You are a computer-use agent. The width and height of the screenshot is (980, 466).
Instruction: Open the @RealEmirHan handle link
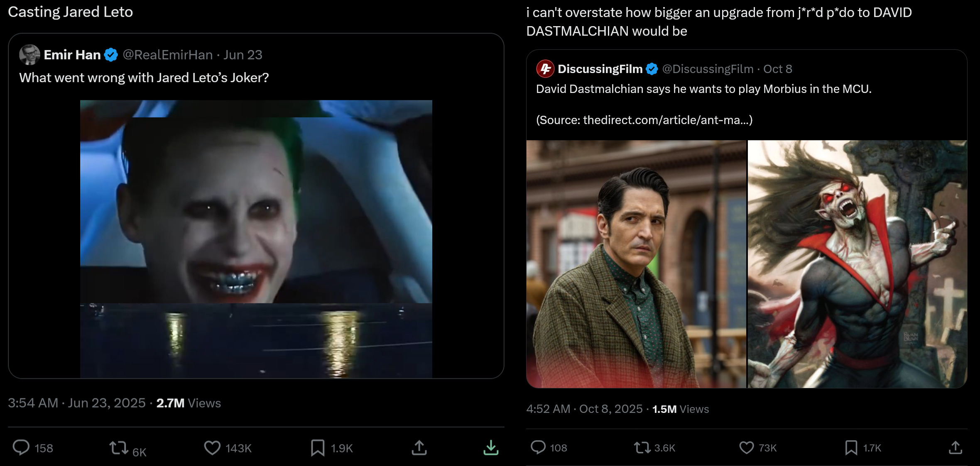pyautogui.click(x=168, y=55)
